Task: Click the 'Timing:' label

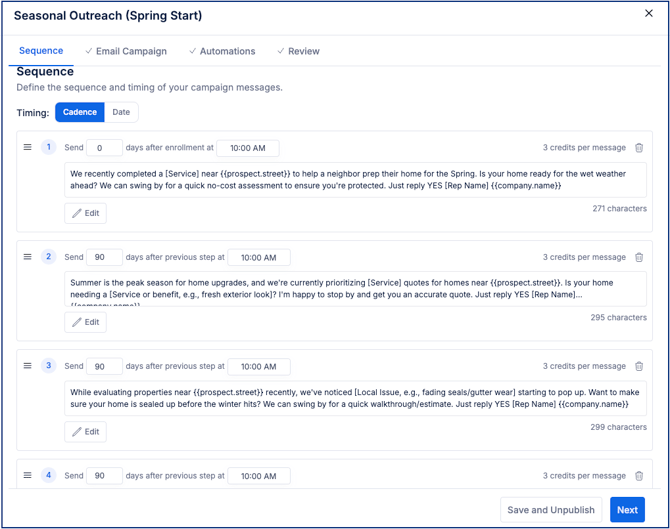Action: [33, 113]
